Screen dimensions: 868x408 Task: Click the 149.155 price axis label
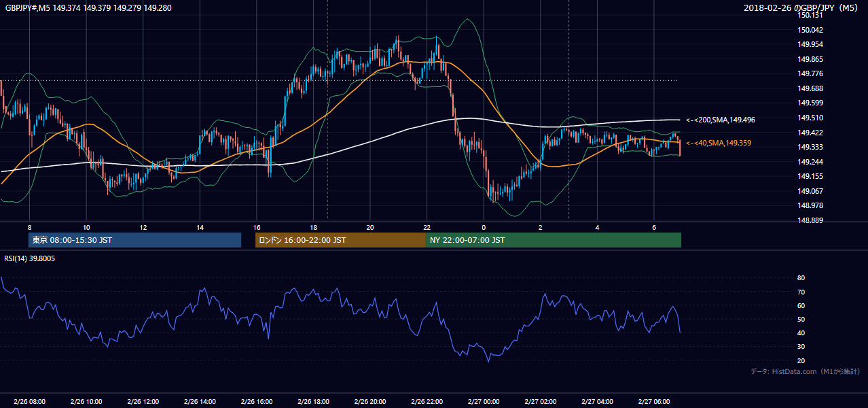coord(811,176)
